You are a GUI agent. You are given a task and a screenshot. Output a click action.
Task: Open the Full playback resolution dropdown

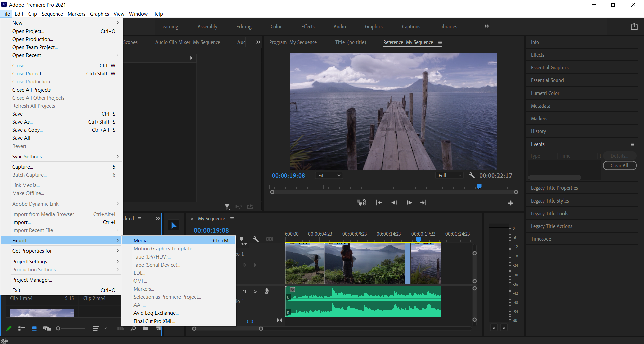450,176
